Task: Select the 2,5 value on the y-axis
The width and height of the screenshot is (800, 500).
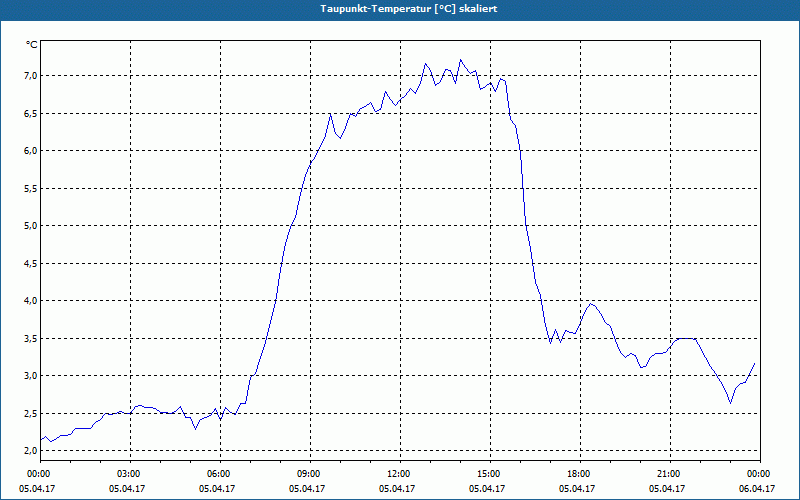Action: (31, 413)
